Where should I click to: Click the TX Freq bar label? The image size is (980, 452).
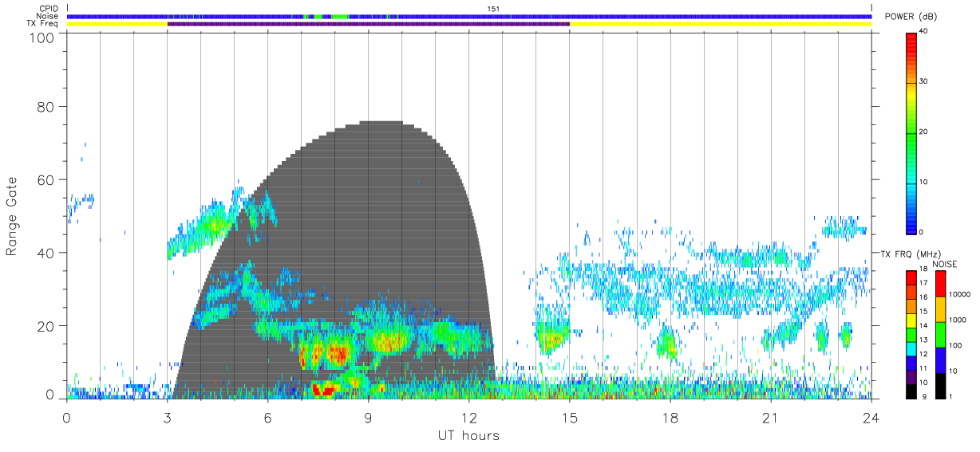tap(44, 24)
